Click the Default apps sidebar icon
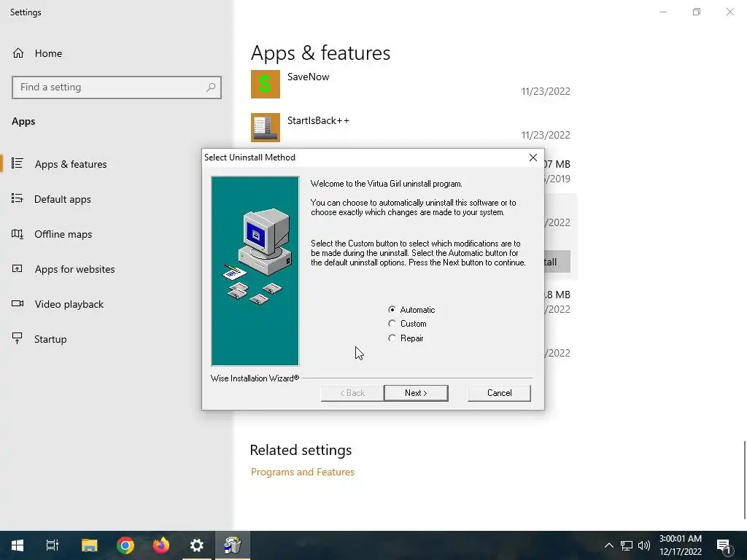The image size is (747, 560). click(x=18, y=198)
